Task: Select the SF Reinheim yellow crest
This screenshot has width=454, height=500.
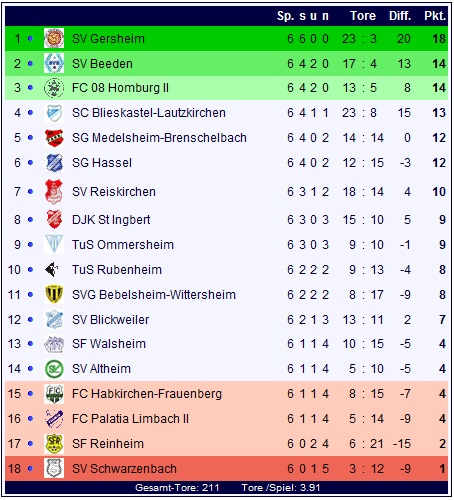Action: tap(54, 444)
